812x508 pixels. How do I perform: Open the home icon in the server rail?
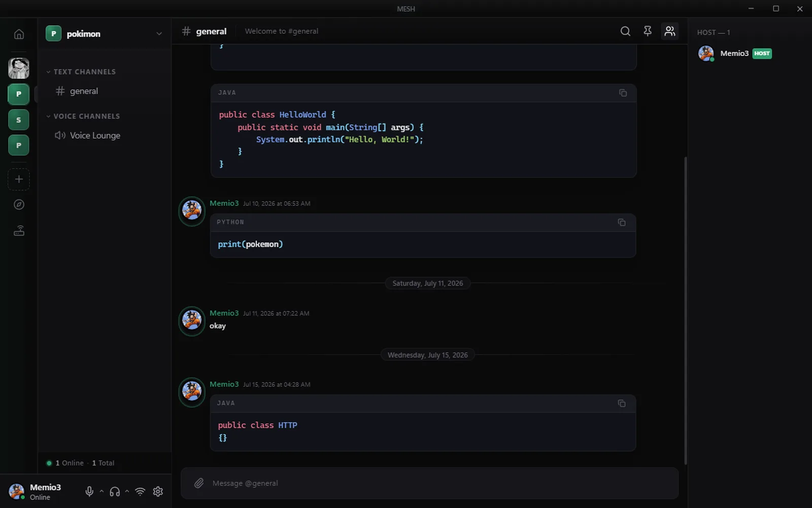19,34
